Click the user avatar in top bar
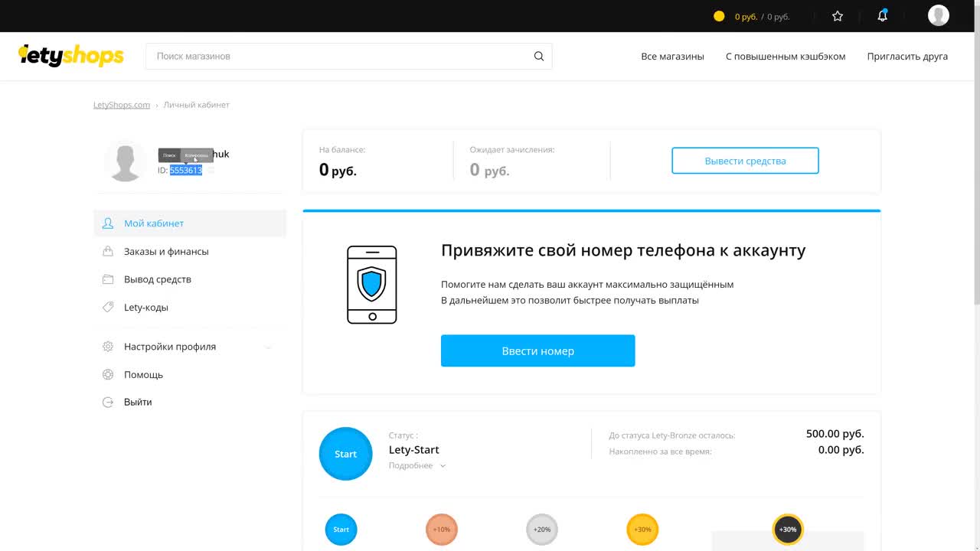Viewport: 980px width, 551px height. 938,15
